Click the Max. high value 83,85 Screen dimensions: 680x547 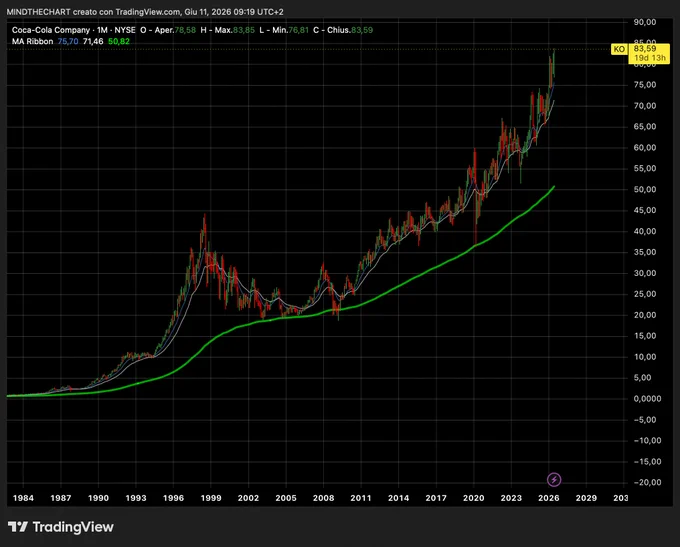click(x=244, y=30)
